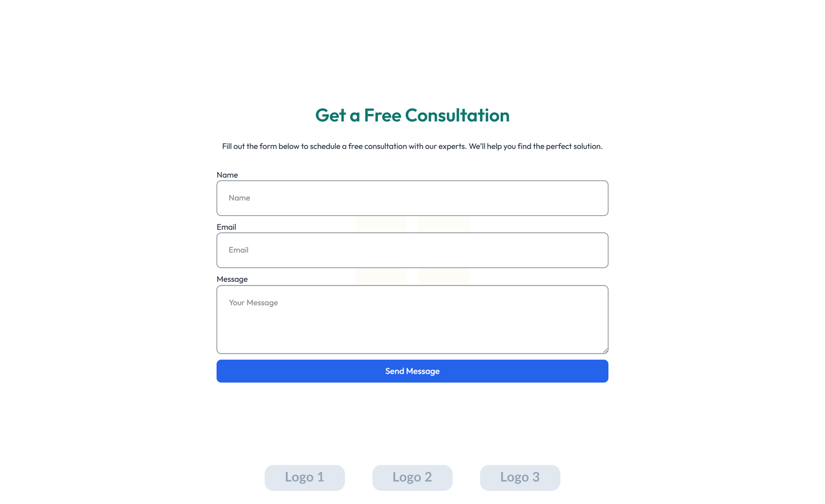Focus the Your Message placeholder text
The height and width of the screenshot is (504, 825).
pyautogui.click(x=253, y=303)
